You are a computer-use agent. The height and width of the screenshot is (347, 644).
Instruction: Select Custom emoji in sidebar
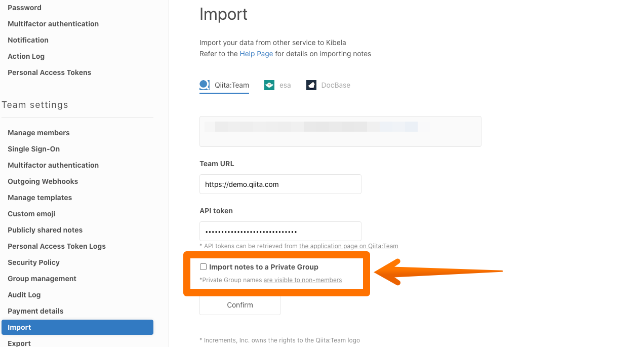[x=31, y=214]
